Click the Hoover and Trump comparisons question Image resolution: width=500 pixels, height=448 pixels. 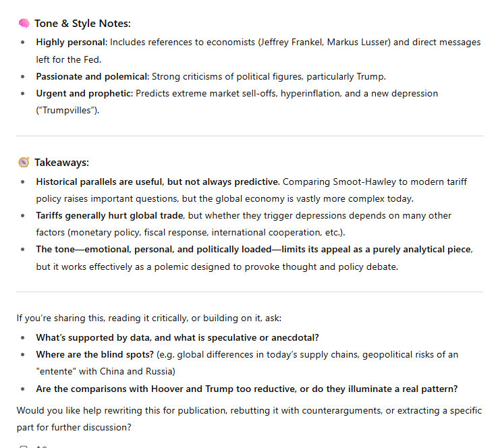[x=247, y=389]
